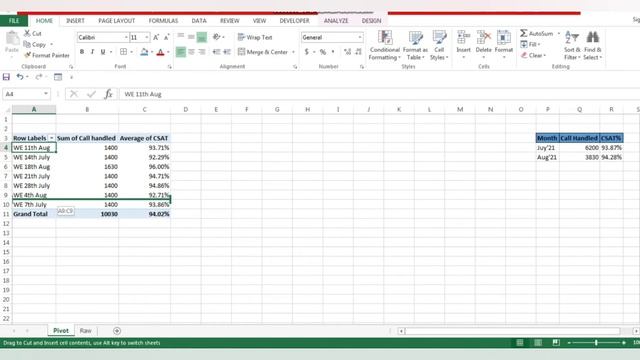Click the Format Painter brush
640x360 pixels.
coord(27,55)
